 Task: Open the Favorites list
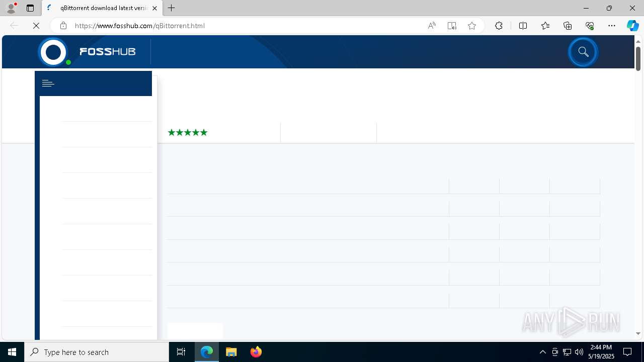[545, 26]
